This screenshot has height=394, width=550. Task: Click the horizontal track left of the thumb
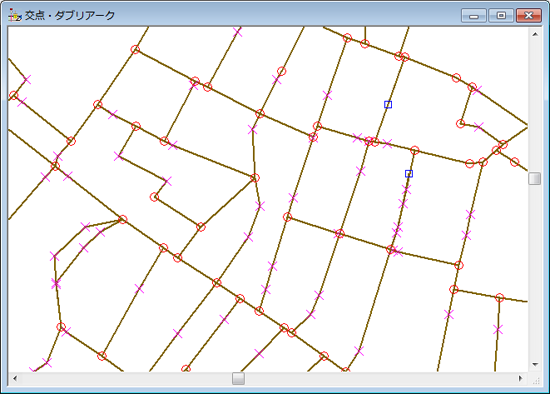pyautogui.click(x=127, y=379)
